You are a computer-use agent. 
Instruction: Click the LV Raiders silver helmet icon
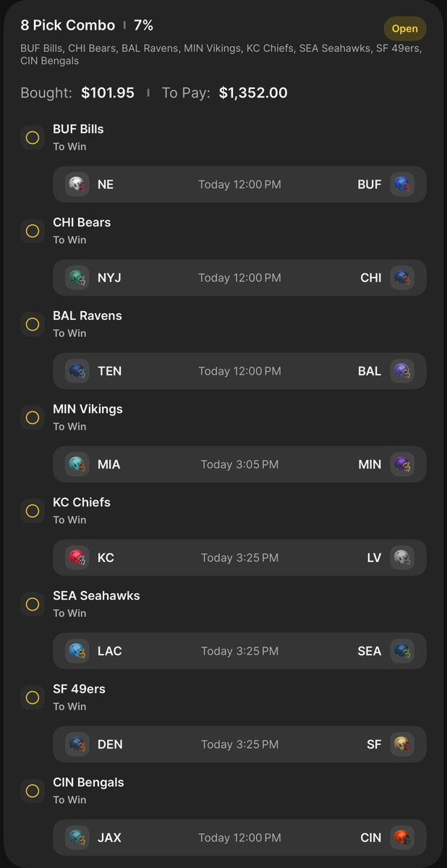click(x=402, y=558)
